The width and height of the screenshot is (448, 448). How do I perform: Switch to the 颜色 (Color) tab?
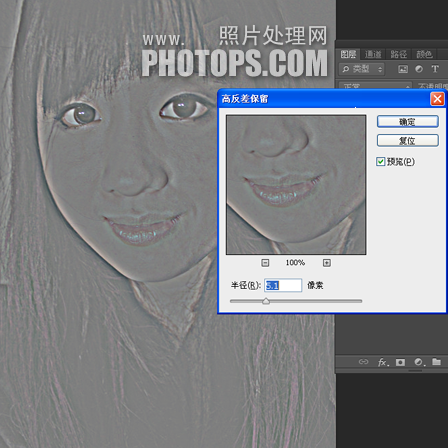424,54
